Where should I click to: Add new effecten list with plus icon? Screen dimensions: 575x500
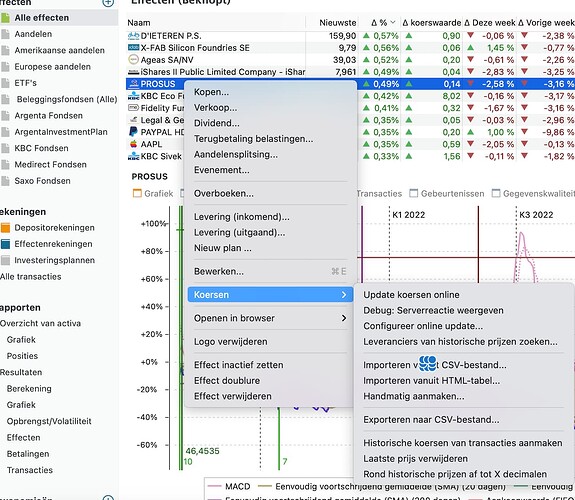(x=108, y=3)
